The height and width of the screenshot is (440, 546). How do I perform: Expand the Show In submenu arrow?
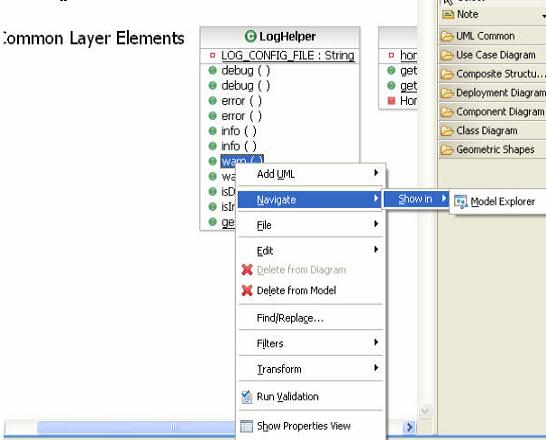(x=444, y=198)
